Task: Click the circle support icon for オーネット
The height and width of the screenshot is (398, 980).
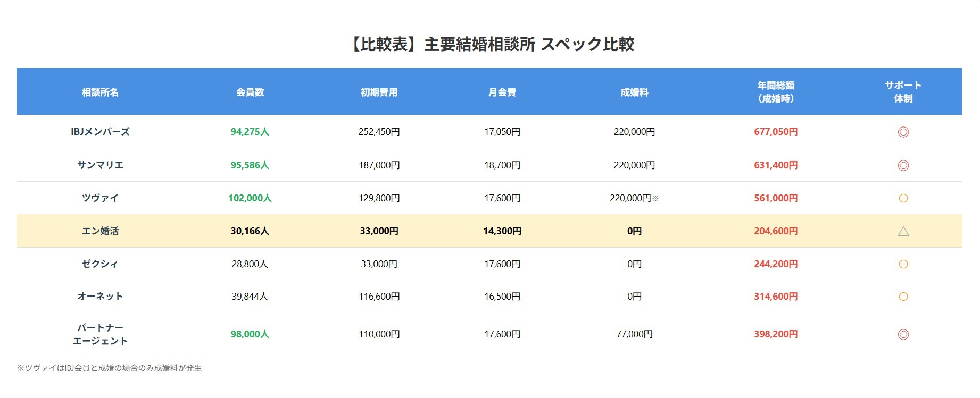Action: click(x=903, y=297)
